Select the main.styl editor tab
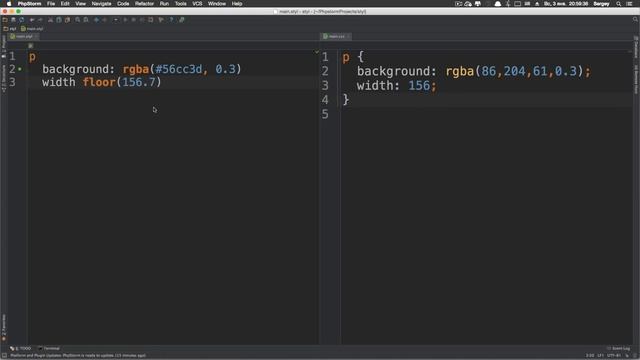640x360 pixels. coord(23,36)
